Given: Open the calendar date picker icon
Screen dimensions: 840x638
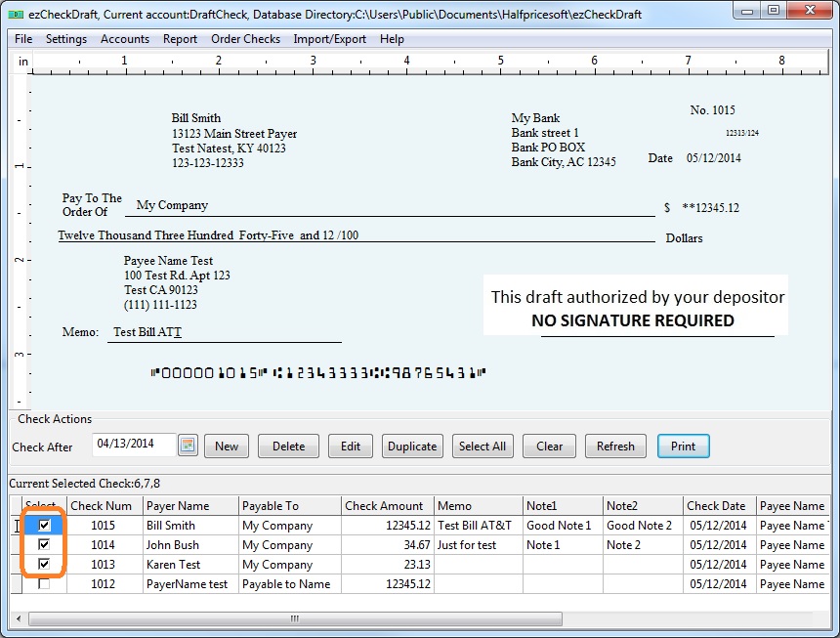Looking at the screenshot, I should coord(187,446).
